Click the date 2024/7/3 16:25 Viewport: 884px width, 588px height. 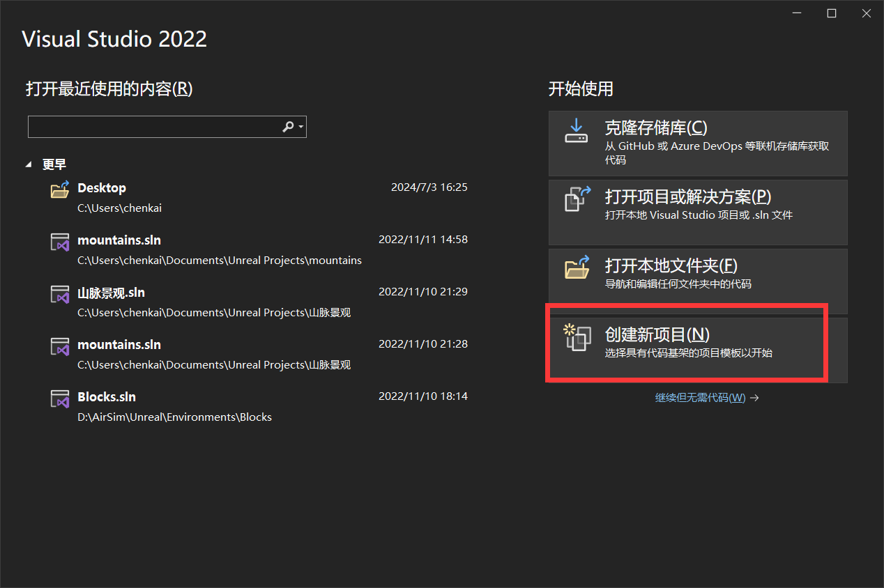click(429, 187)
